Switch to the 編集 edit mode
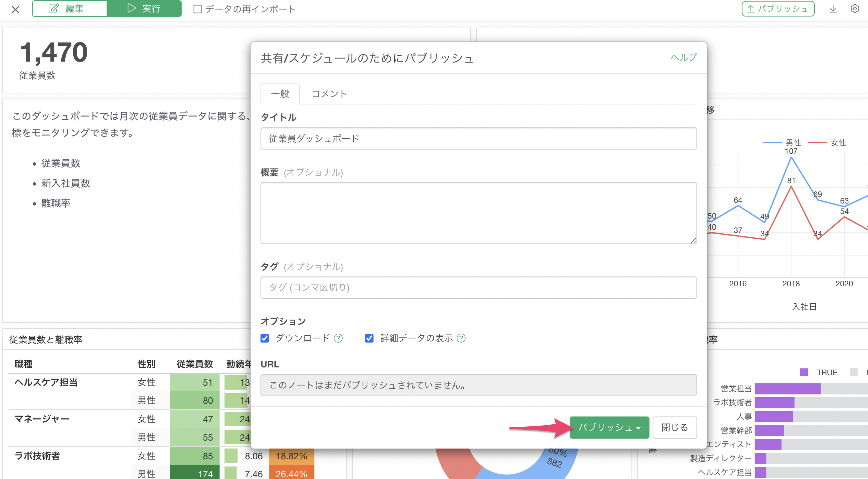Image resolution: width=868 pixels, height=479 pixels. (69, 9)
